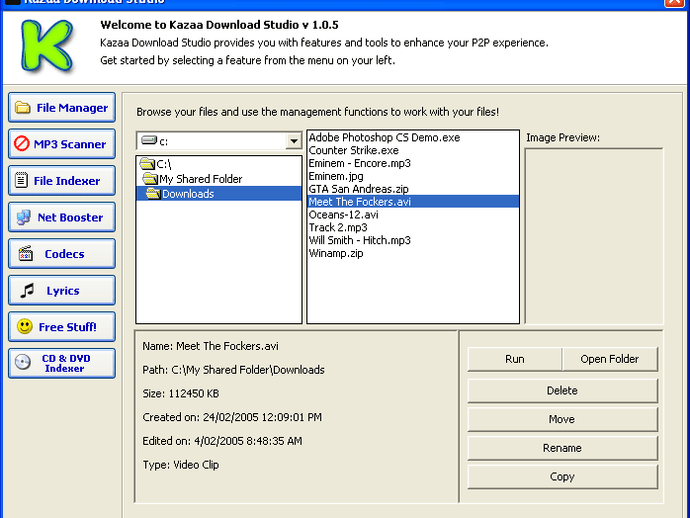Click the Free Stuff smiley icon

tap(24, 327)
